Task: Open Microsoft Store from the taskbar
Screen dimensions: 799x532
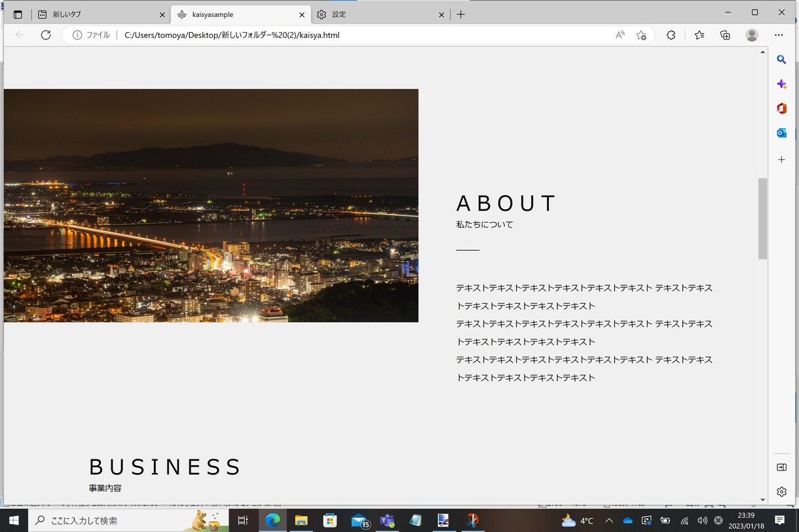Action: 330,520
